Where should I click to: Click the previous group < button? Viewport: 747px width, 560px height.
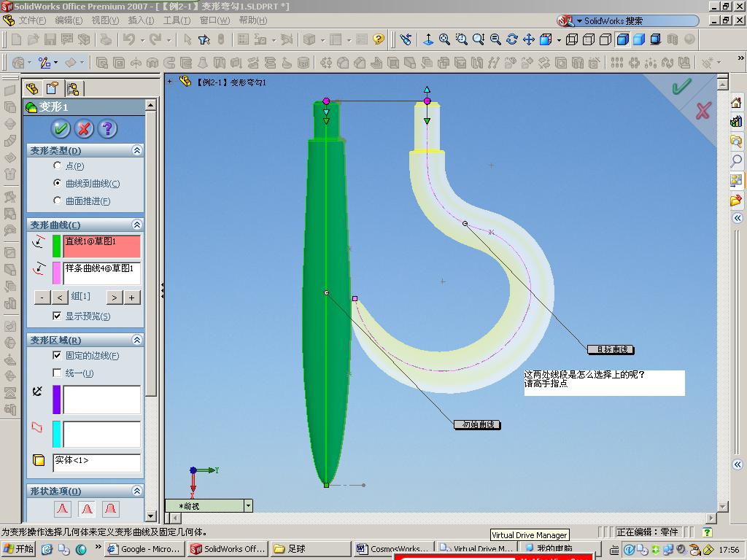[x=60, y=297]
